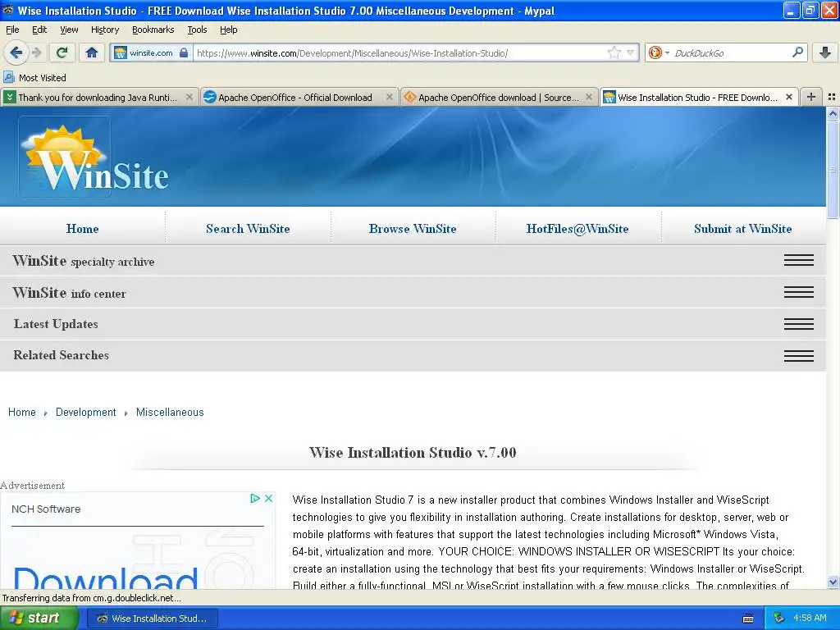Viewport: 840px width, 630px height.
Task: Close the Java Runtime tab
Action: (189, 97)
